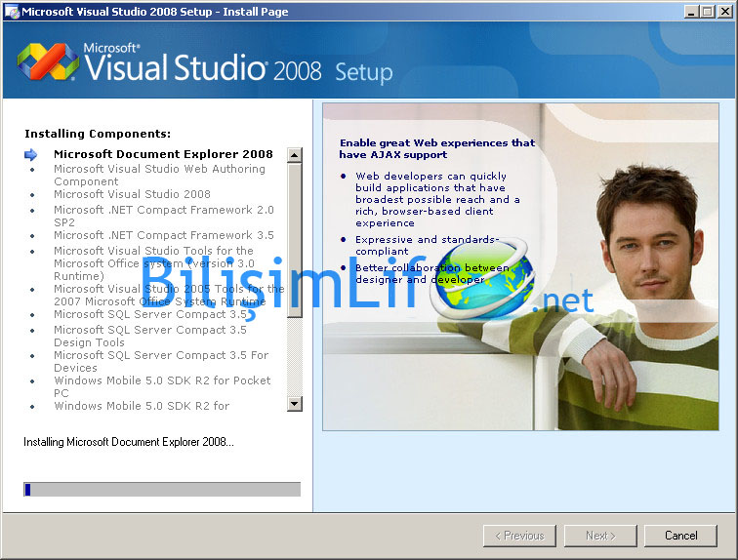Viewport: 738px width, 560px height.
Task: Click the 'Web developers can quickly build' bullet text
Action: pos(437,199)
